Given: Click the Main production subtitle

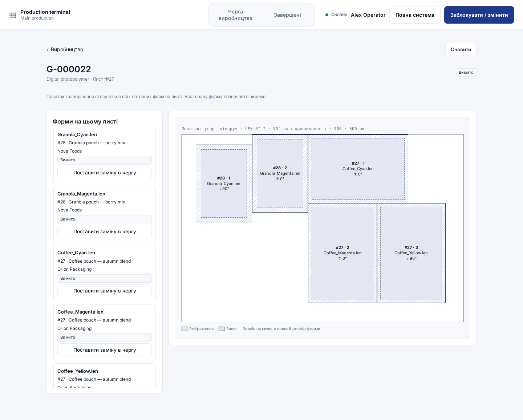Looking at the screenshot, I should coord(37,18).
